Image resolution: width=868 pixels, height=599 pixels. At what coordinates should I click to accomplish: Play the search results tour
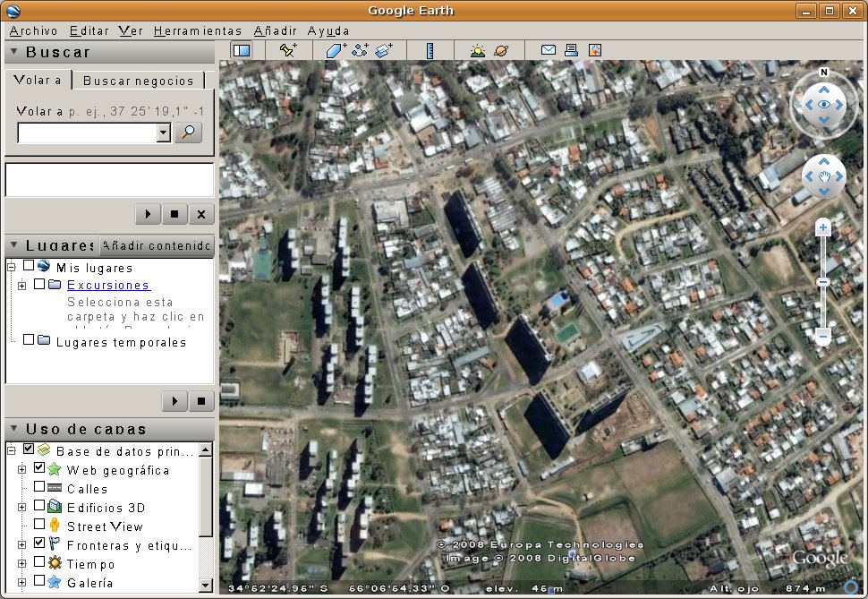click(x=148, y=214)
